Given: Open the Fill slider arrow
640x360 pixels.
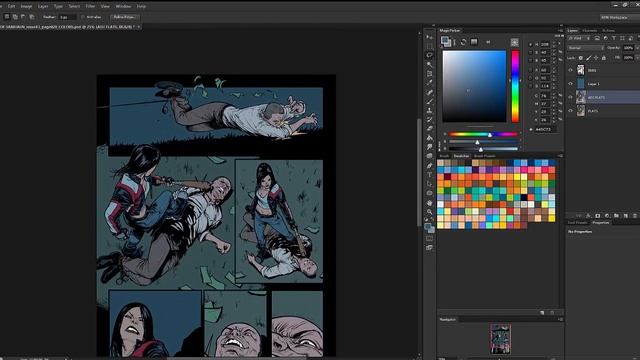Looking at the screenshot, I should pos(637,58).
